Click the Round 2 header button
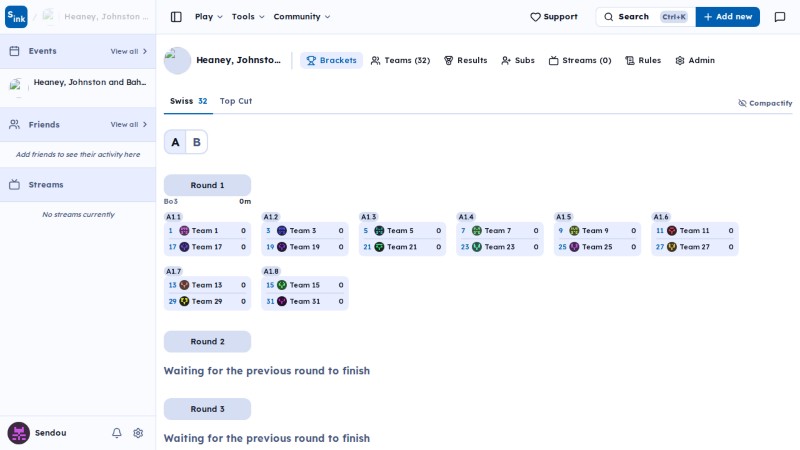The height and width of the screenshot is (450, 800). click(207, 342)
